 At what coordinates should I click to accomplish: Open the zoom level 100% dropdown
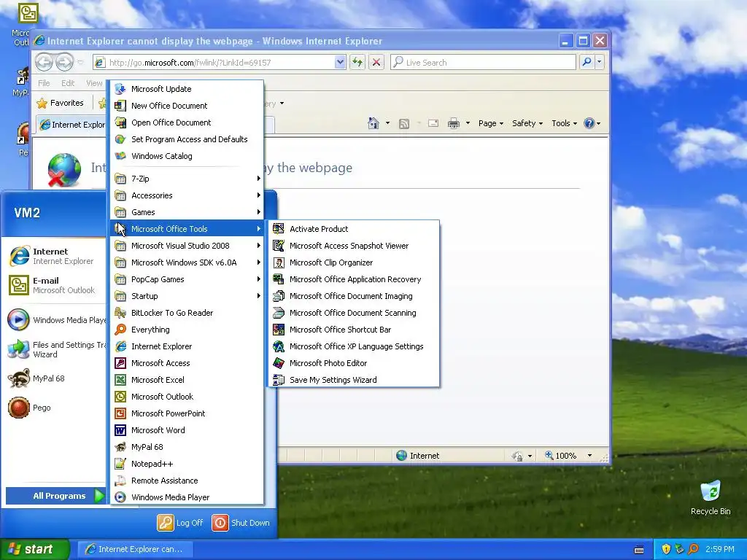589,456
